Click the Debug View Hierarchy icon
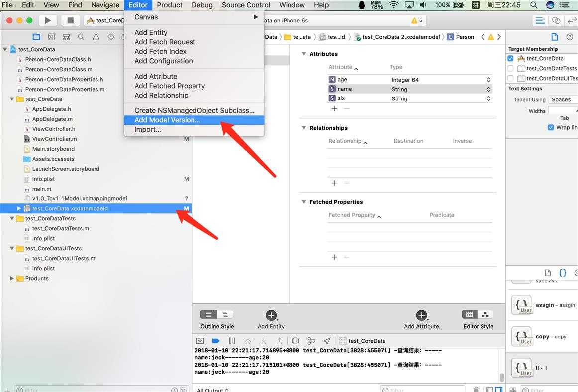The height and width of the screenshot is (392, 578). pos(295,341)
